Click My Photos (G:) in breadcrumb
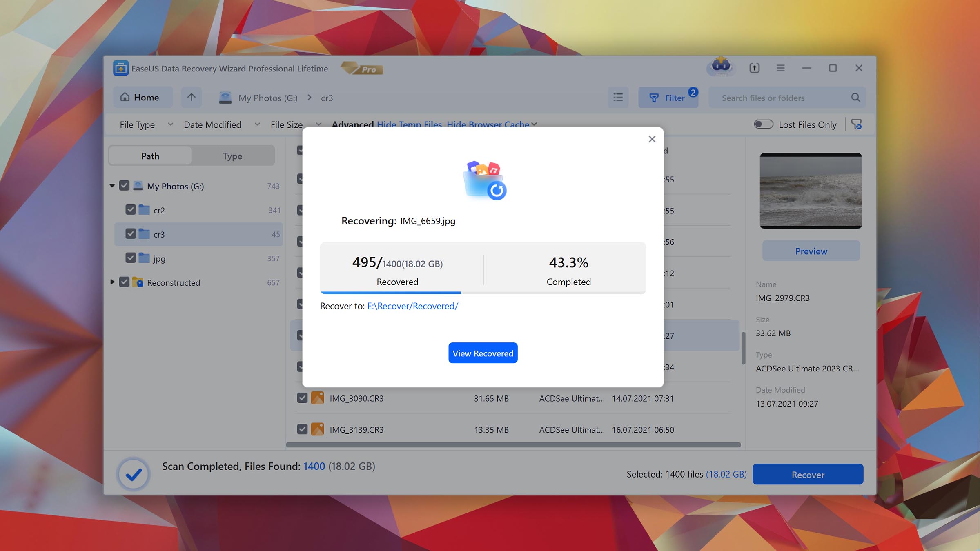 point(268,98)
